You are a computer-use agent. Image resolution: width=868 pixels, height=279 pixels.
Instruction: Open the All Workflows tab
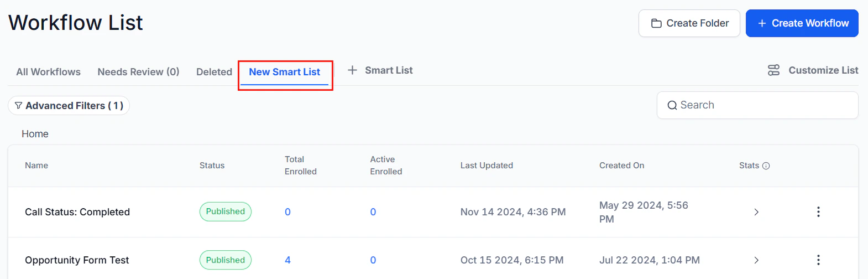pos(48,72)
